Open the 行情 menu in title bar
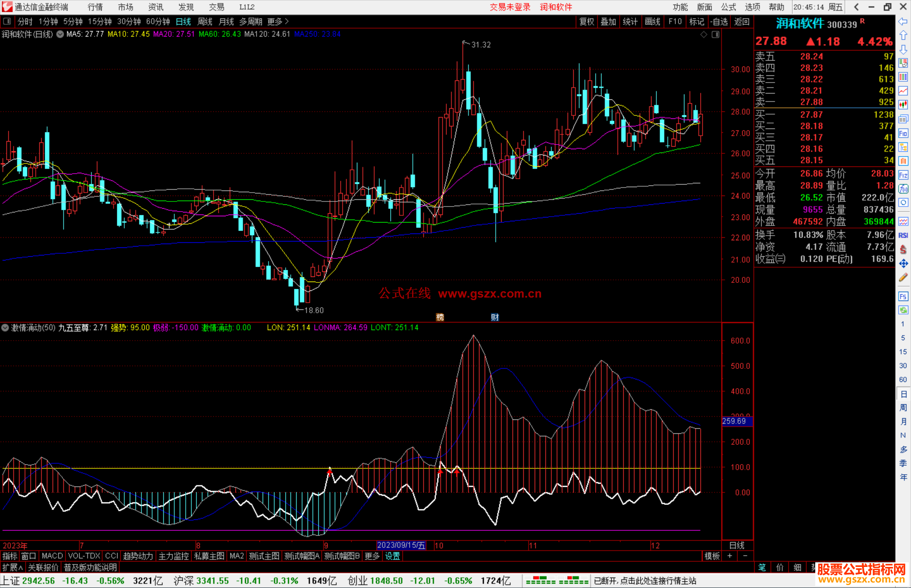 95,7
